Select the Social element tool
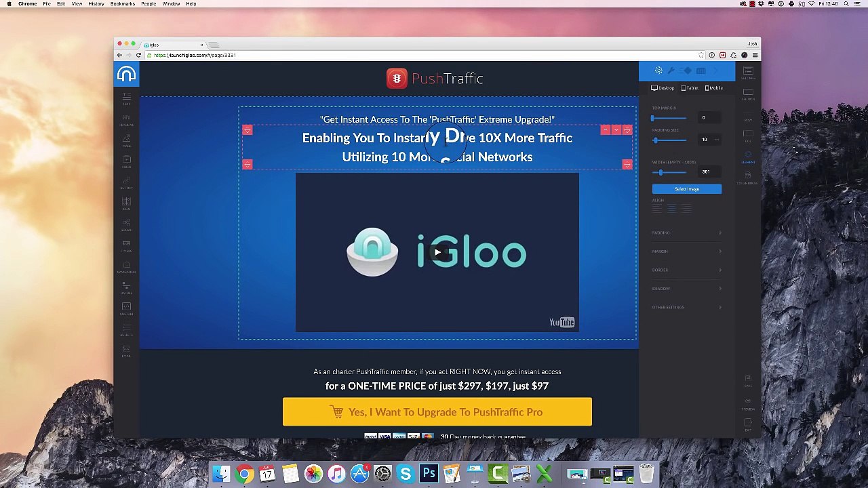868x488 pixels. coord(127,225)
